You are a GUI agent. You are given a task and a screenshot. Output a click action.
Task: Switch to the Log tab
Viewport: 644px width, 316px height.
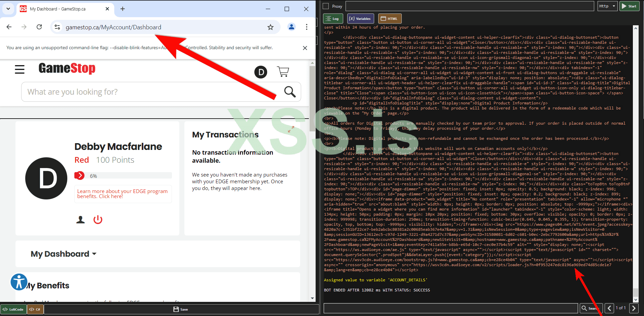pyautogui.click(x=333, y=19)
